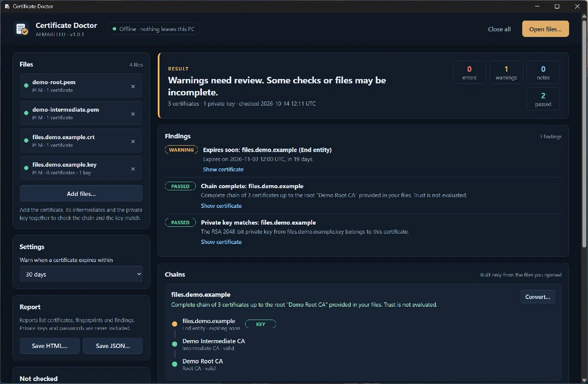Viewport: 588px width, 384px height.
Task: Remove demo-intermediate.pem using its X icon
Action: (133, 114)
